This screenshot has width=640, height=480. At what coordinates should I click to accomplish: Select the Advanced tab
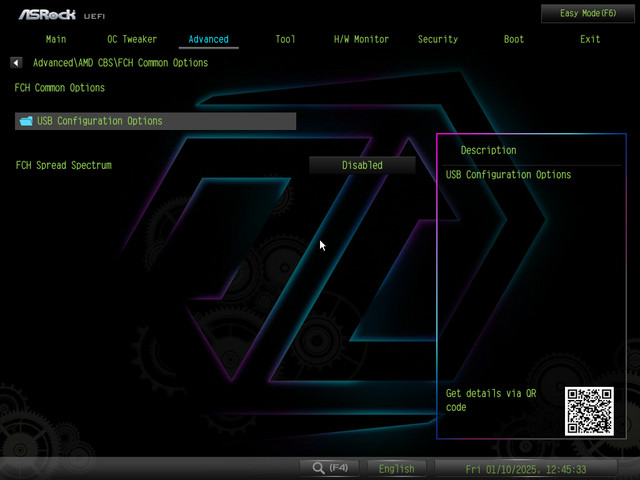pos(209,39)
